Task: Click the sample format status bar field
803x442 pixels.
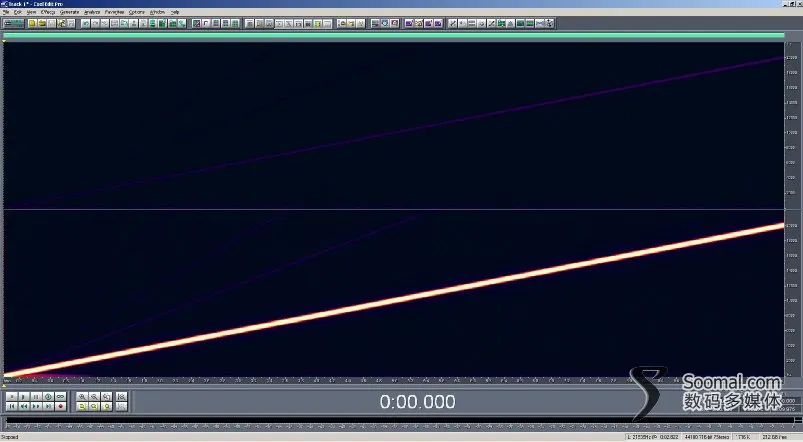Action: click(x=707, y=437)
